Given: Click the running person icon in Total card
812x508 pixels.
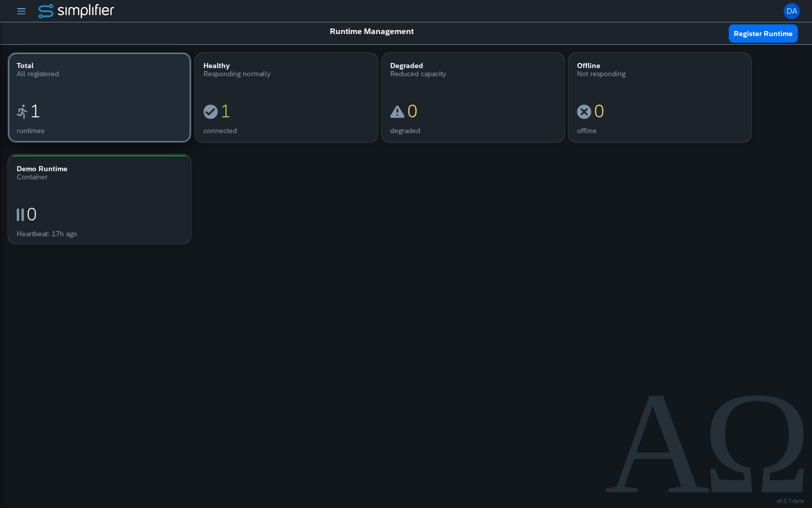Looking at the screenshot, I should [22, 112].
